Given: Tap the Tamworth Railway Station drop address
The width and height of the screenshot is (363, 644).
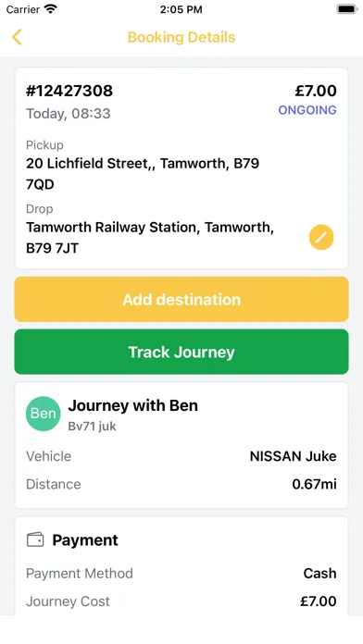Looking at the screenshot, I should [x=150, y=238].
